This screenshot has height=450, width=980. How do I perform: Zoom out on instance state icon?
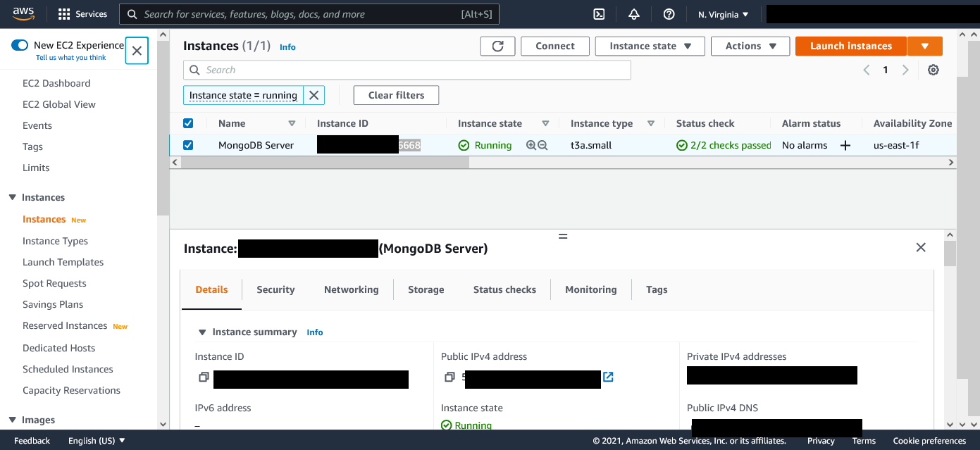pos(542,145)
